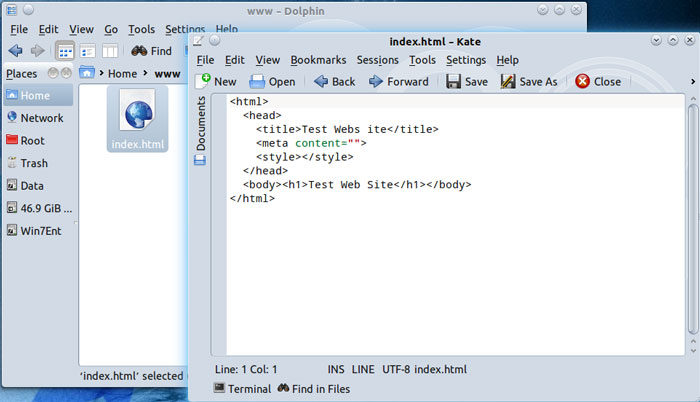The height and width of the screenshot is (402, 700).
Task: Click Dolphin window menu icon in titlebar
Action: [x=12, y=9]
